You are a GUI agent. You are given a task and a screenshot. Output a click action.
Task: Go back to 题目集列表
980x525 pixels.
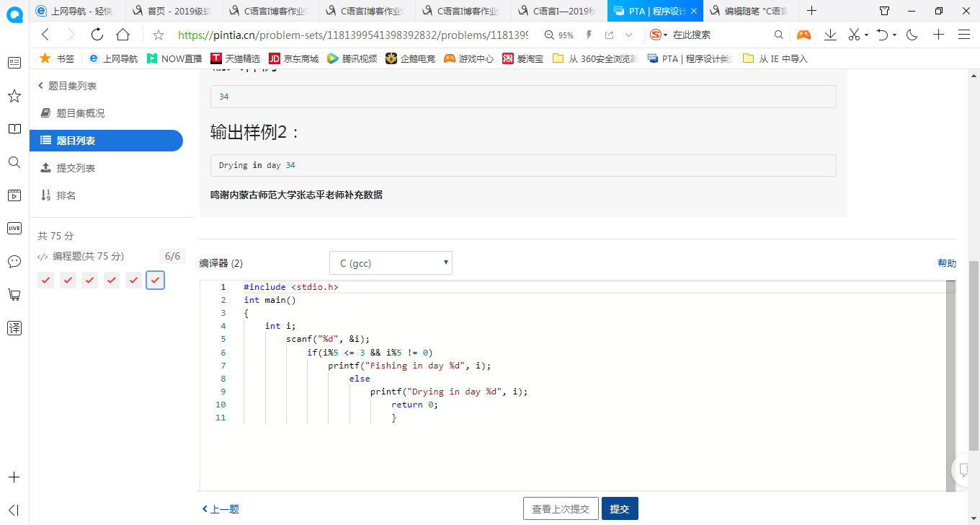pyautogui.click(x=67, y=86)
